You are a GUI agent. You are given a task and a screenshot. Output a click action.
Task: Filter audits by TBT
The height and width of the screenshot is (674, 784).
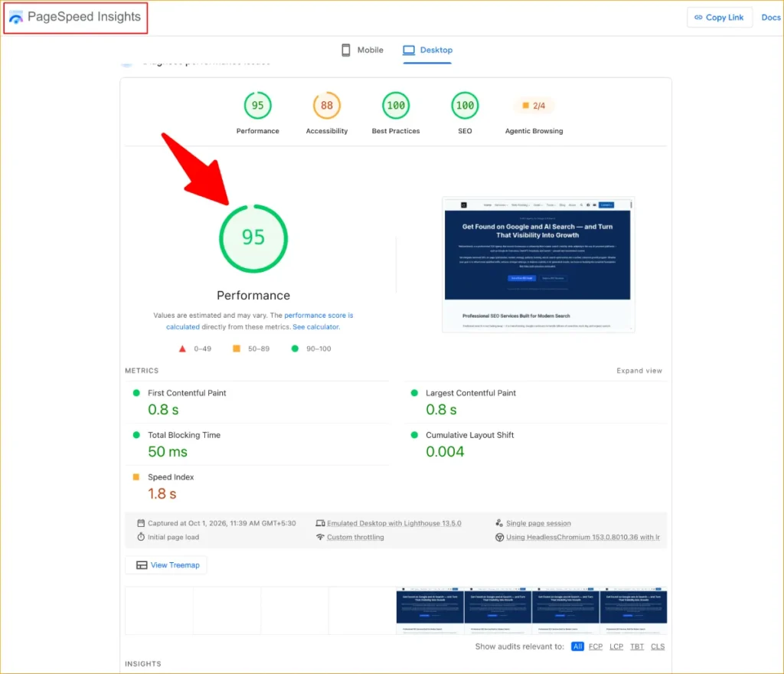click(x=637, y=646)
